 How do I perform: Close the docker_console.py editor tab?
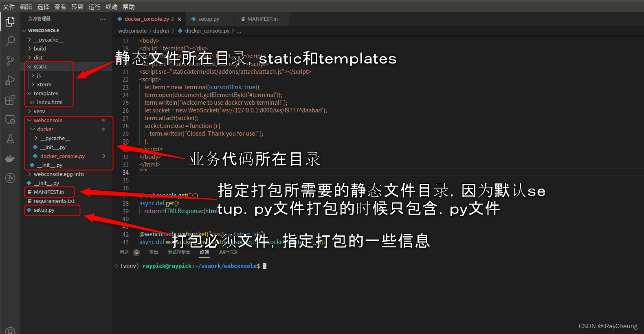179,19
